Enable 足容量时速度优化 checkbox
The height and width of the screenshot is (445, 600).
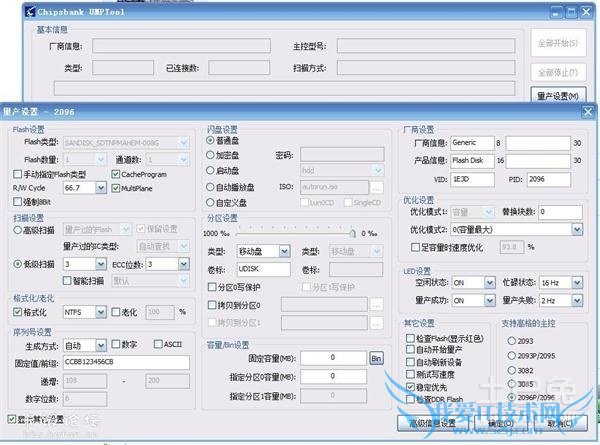[415, 247]
